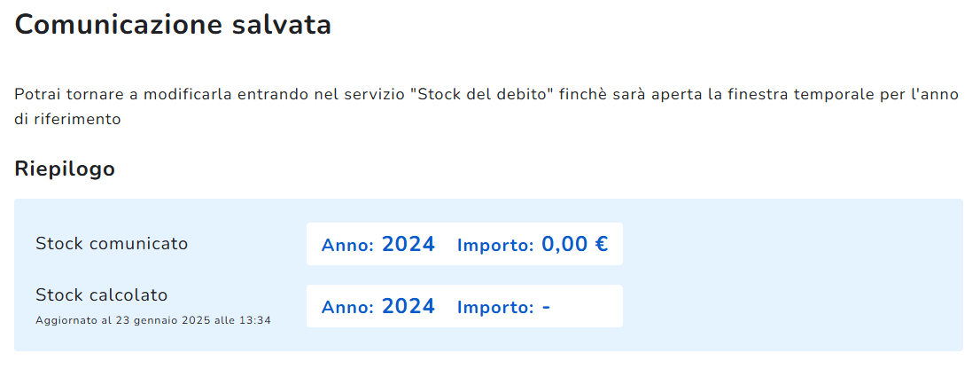Click the 2024 year value for Stock comunicato
980x369 pixels.
coord(408,244)
